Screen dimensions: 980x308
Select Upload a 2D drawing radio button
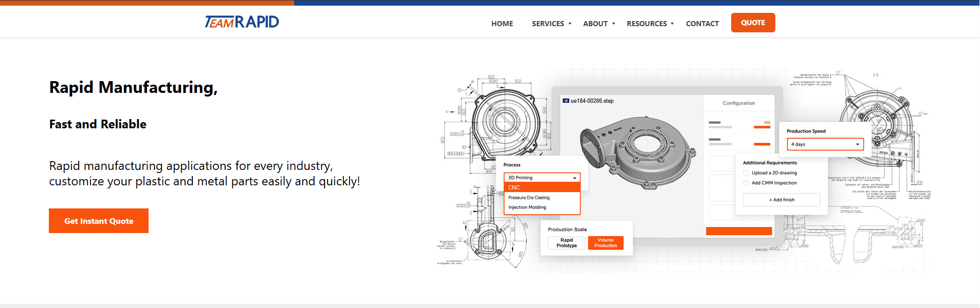pyautogui.click(x=746, y=173)
